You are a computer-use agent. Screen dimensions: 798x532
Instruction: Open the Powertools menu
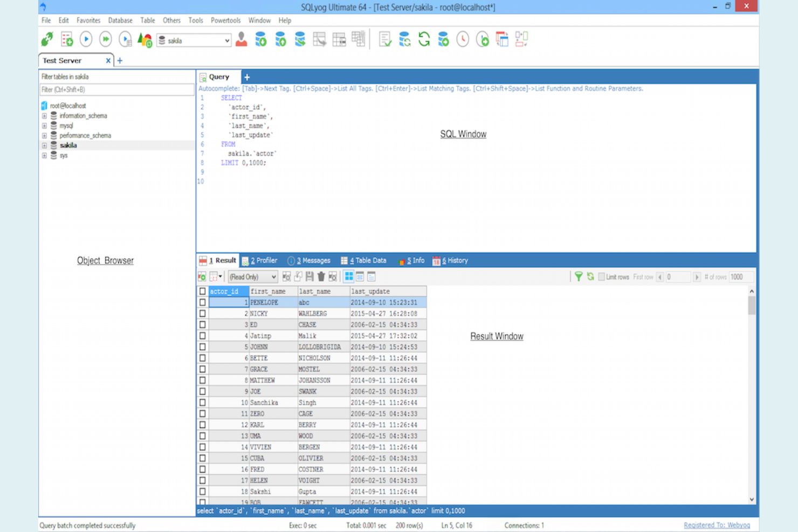coord(225,20)
